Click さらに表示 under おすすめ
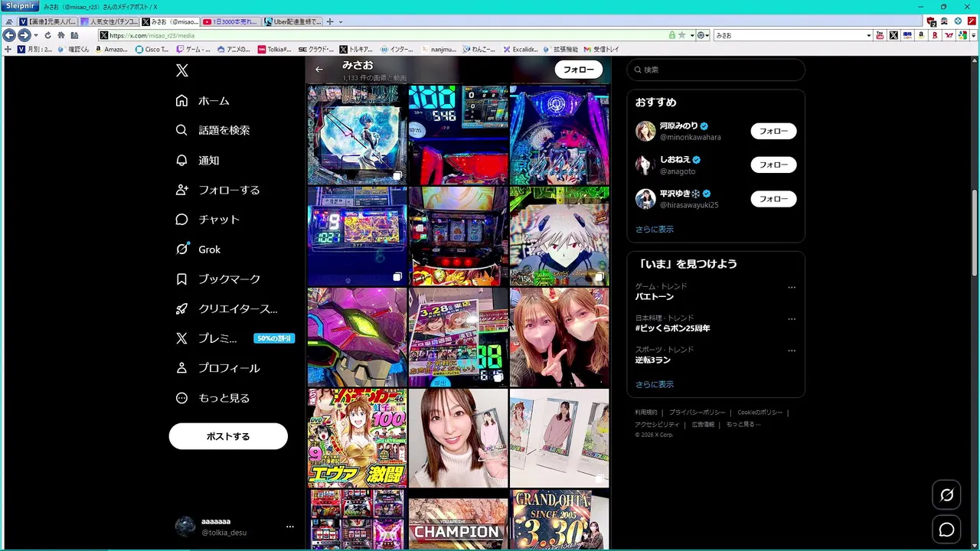 click(655, 229)
